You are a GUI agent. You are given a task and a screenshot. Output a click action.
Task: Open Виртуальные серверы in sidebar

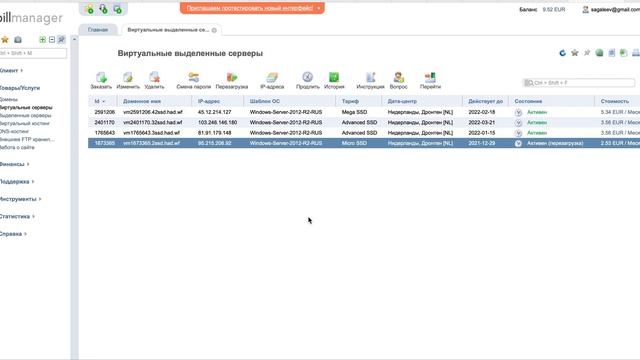[26, 107]
